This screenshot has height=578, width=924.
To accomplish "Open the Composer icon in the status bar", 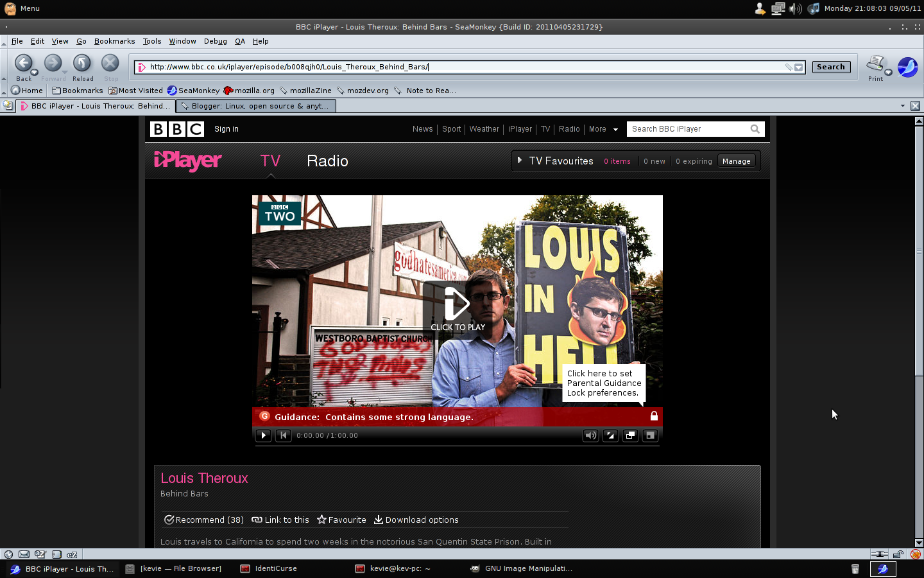I will click(40, 554).
